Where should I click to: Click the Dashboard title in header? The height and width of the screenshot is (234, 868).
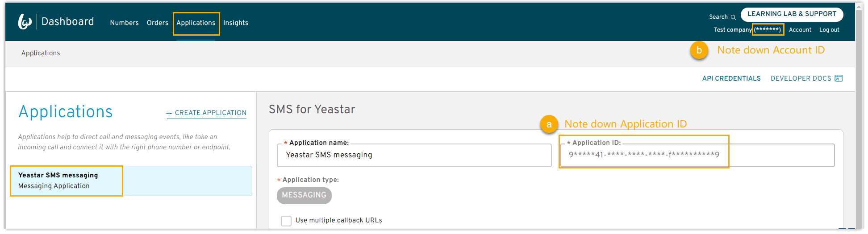(67, 21)
